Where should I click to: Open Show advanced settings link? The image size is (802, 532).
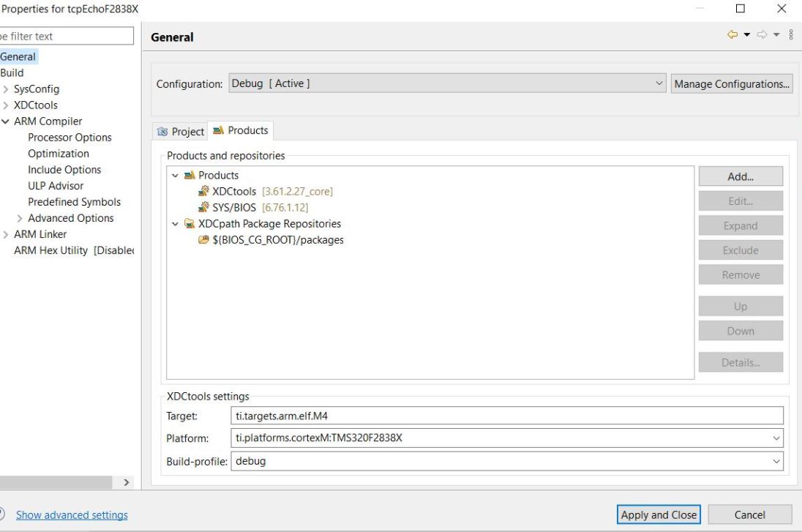pyautogui.click(x=72, y=515)
